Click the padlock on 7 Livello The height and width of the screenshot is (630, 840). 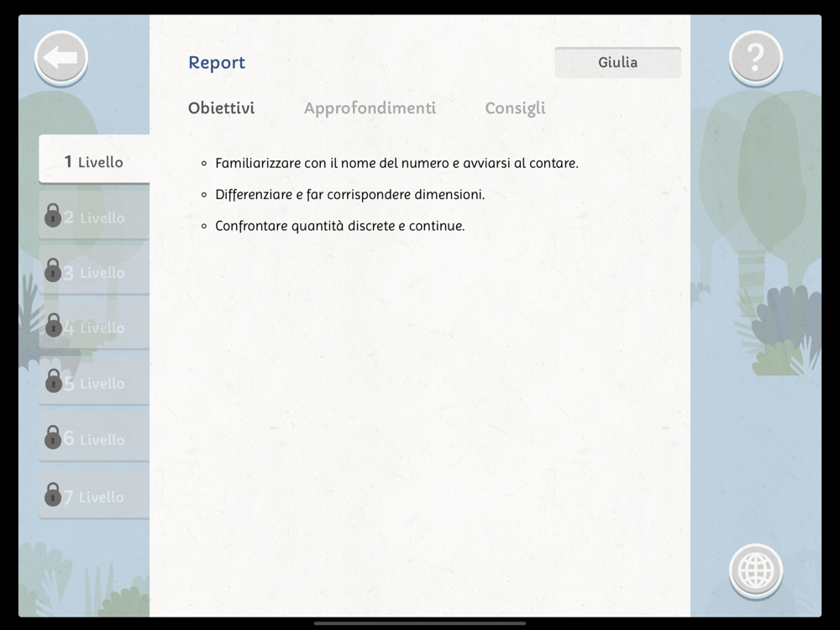tap(52, 495)
